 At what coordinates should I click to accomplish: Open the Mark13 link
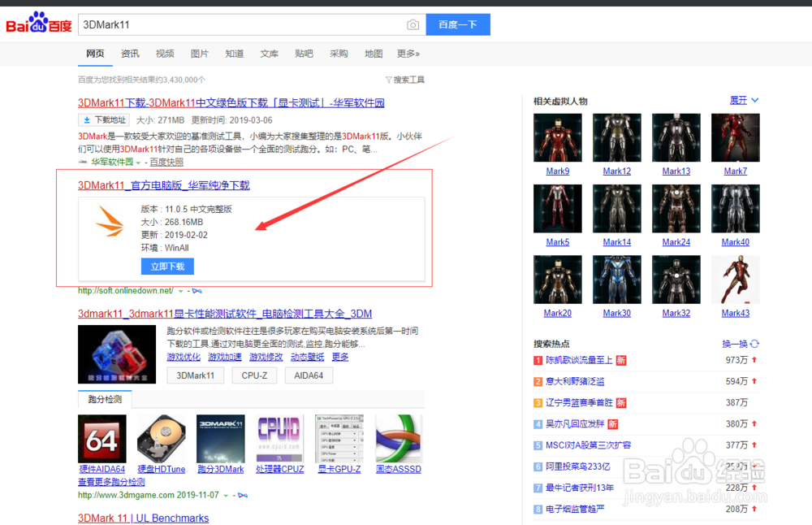click(676, 171)
